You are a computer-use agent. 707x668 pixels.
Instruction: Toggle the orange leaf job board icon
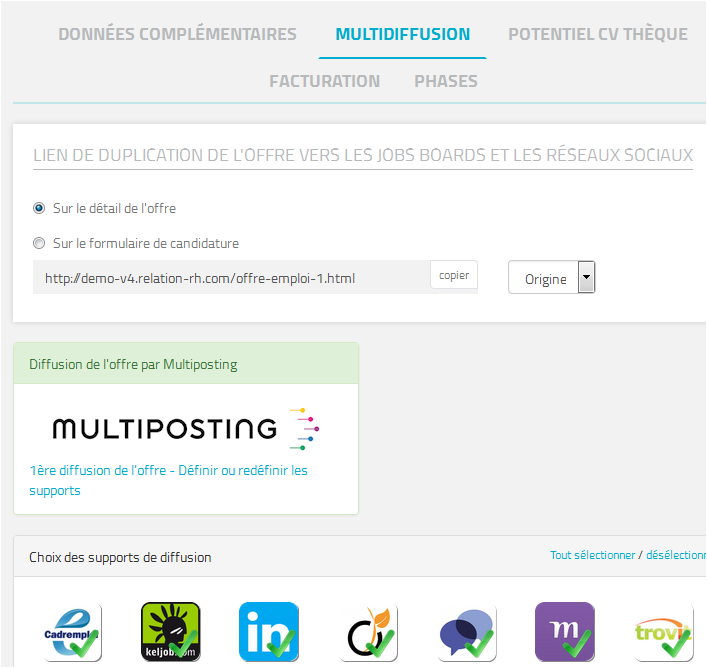368,632
